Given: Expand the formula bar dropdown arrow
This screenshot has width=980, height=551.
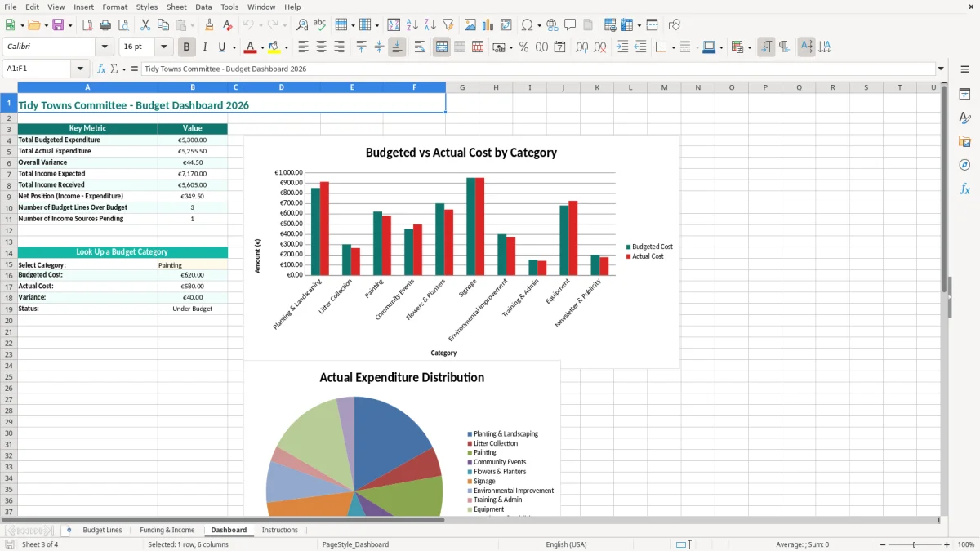Looking at the screenshot, I should click(941, 69).
